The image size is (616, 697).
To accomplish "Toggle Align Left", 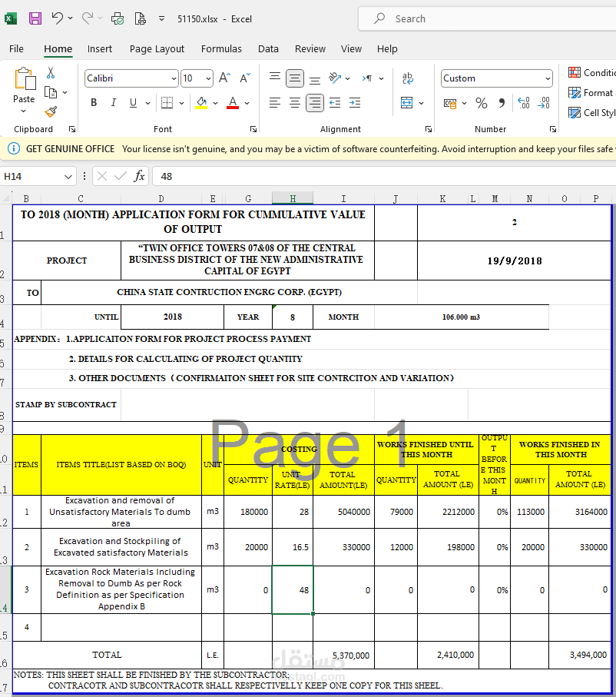I will point(275,103).
